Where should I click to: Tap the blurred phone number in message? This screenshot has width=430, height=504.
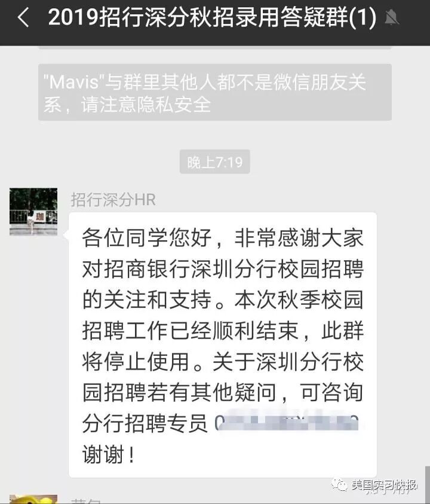point(287,422)
